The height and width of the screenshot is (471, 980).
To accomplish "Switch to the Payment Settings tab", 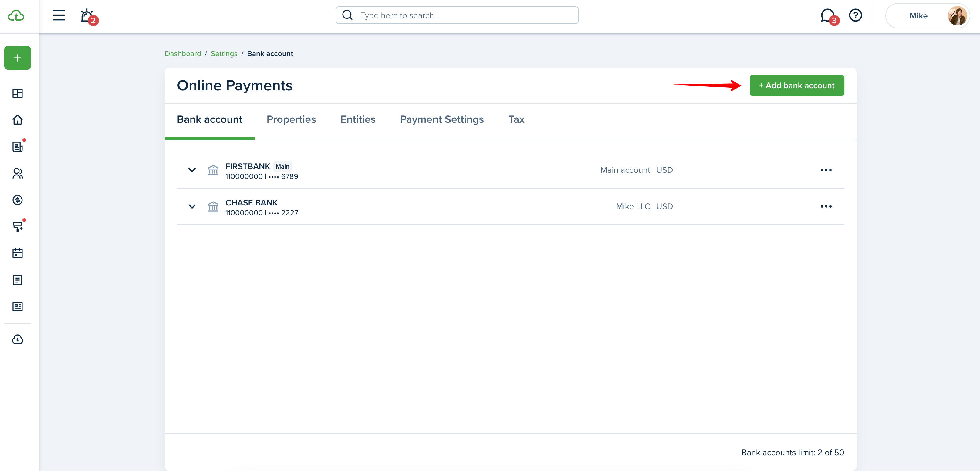I will (x=442, y=119).
